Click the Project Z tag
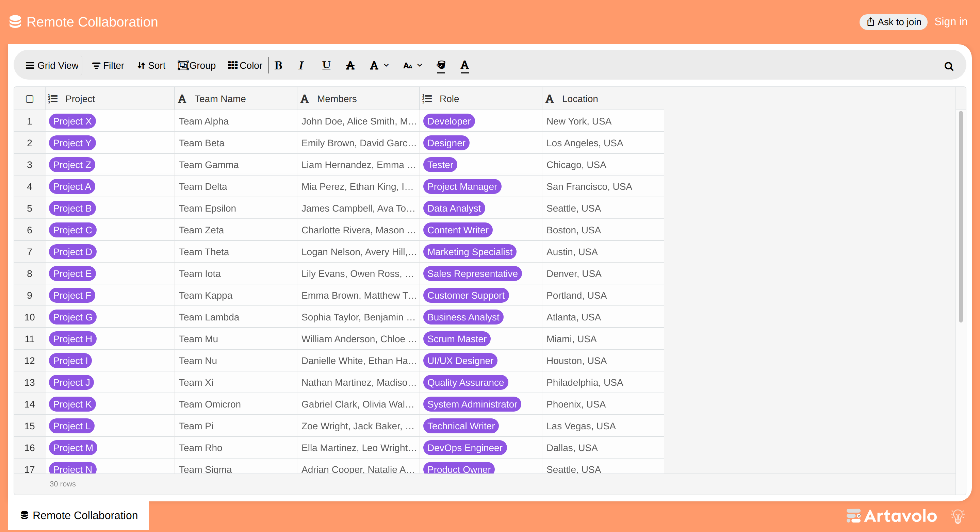The height and width of the screenshot is (532, 980). pyautogui.click(x=72, y=165)
